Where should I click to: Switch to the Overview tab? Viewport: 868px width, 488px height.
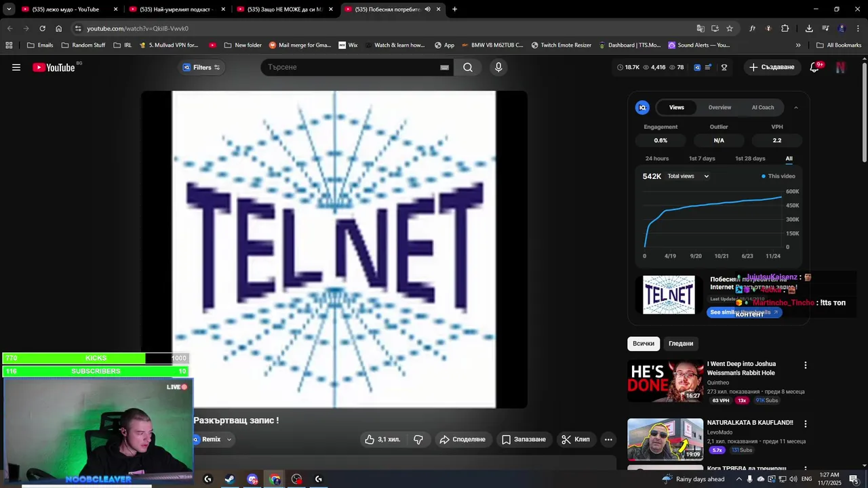[719, 107]
